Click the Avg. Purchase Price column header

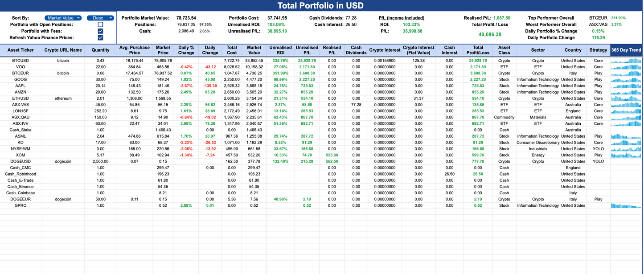tap(134, 50)
